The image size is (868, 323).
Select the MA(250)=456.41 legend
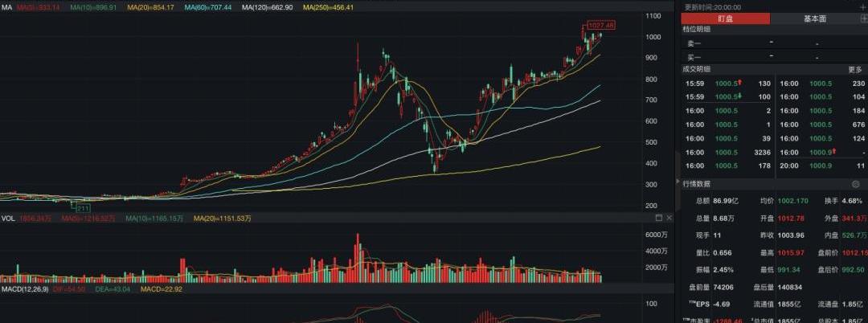[x=329, y=7]
